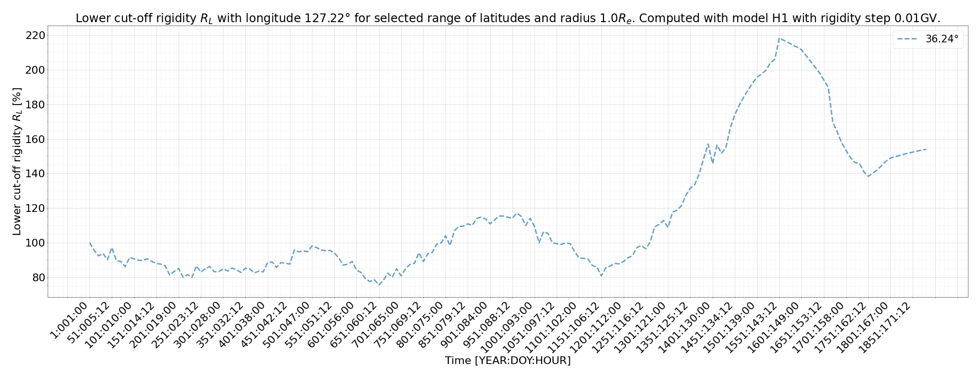
Task: Click x-axis tick label 401:038:00
Action: [x=242, y=325]
